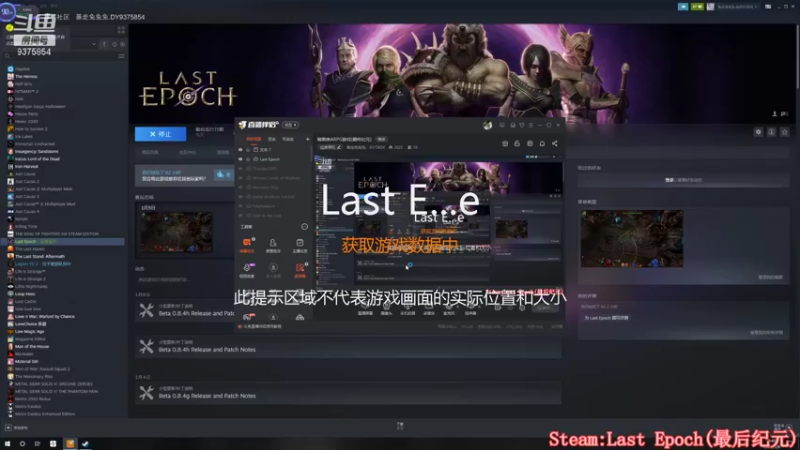Screen dimensions: 800x450
Task: Open the Steam screenshot thumbnail on right
Action: point(632,239)
